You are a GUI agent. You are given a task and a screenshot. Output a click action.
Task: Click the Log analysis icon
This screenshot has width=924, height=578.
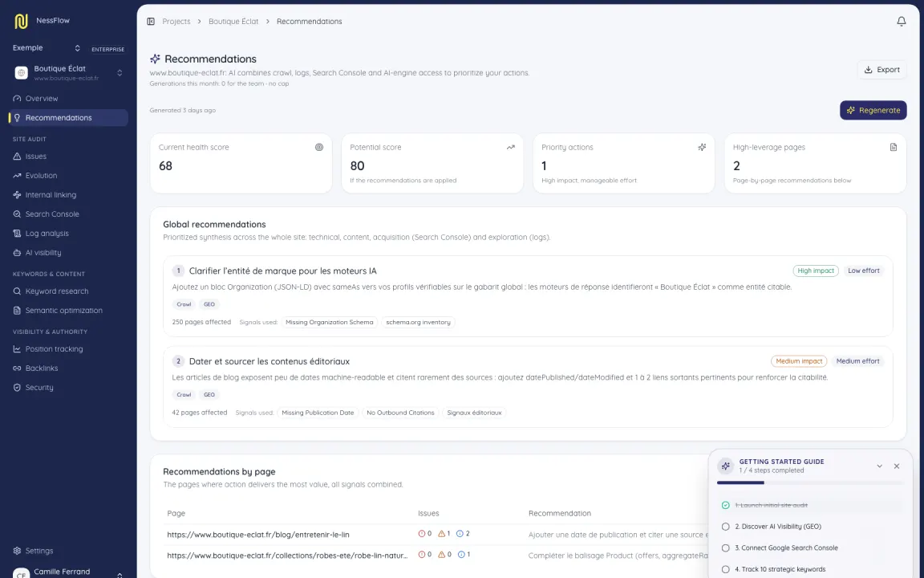pos(17,234)
